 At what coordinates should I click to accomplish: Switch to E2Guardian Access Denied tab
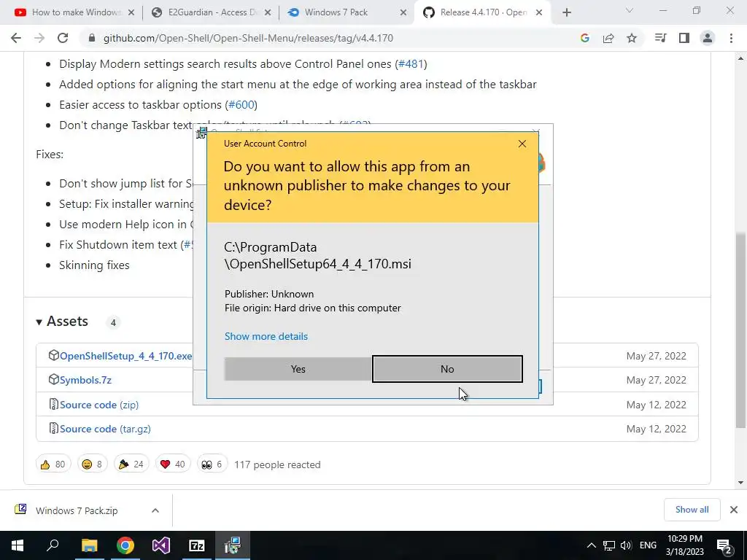coord(208,12)
